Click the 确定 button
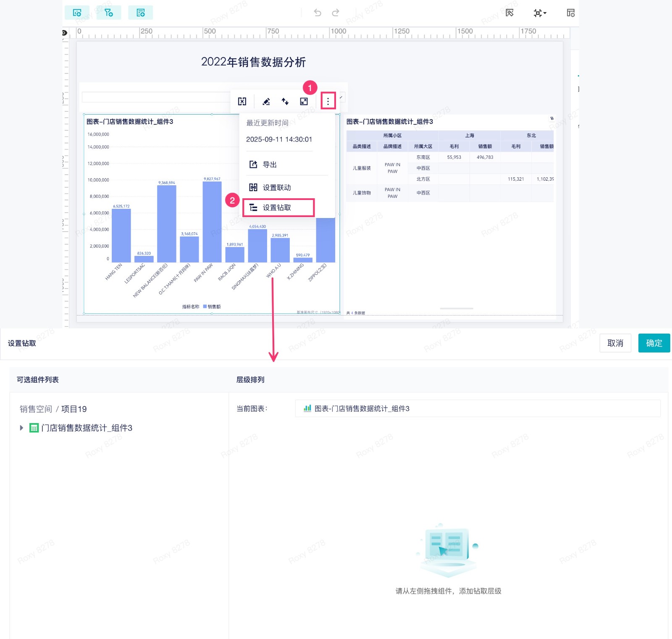 click(654, 343)
